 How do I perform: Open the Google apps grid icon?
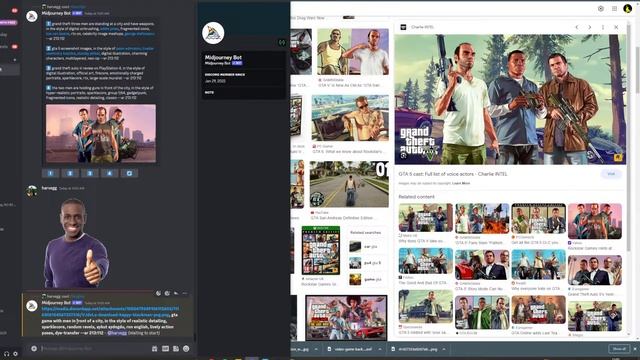click(614, 9)
